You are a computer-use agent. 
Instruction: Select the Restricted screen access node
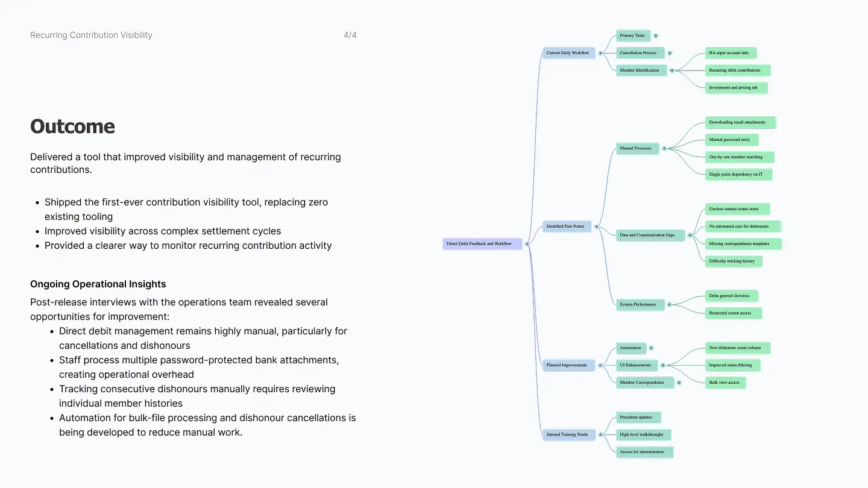point(734,313)
